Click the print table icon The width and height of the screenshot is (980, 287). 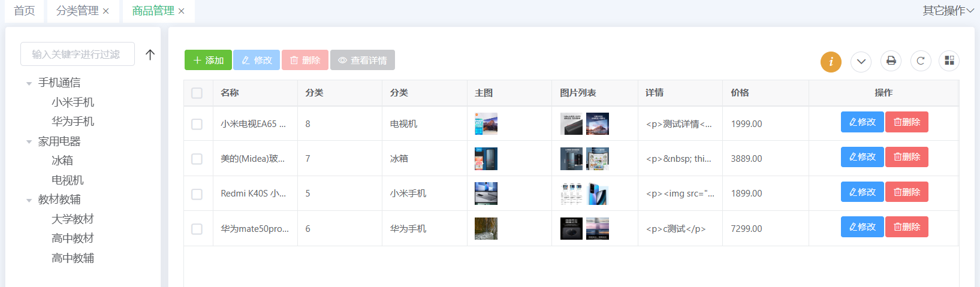click(891, 61)
